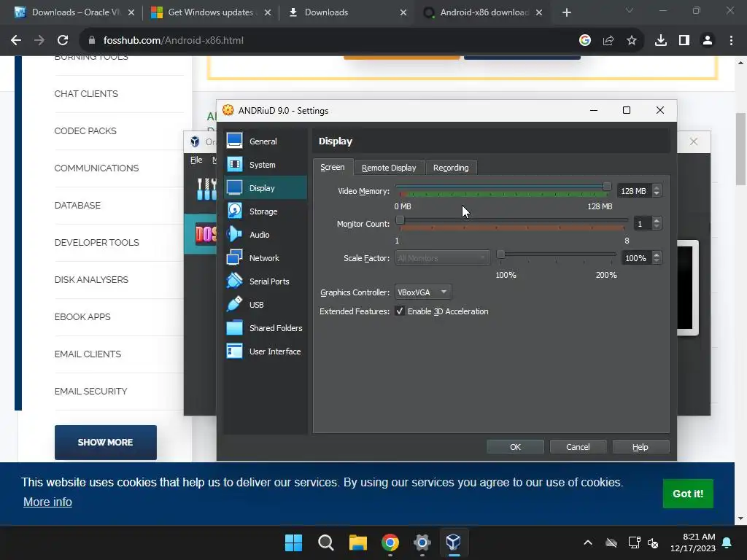
Task: Open Chrome profile icon
Action: tap(708, 41)
